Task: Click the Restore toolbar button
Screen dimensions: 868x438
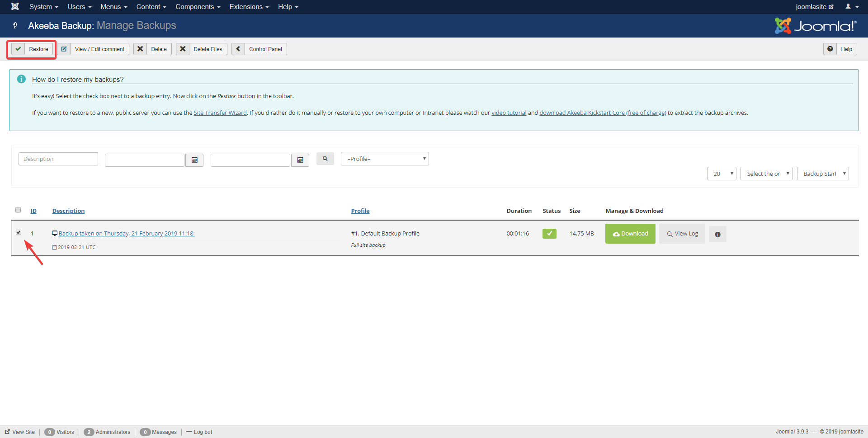Action: [x=32, y=49]
